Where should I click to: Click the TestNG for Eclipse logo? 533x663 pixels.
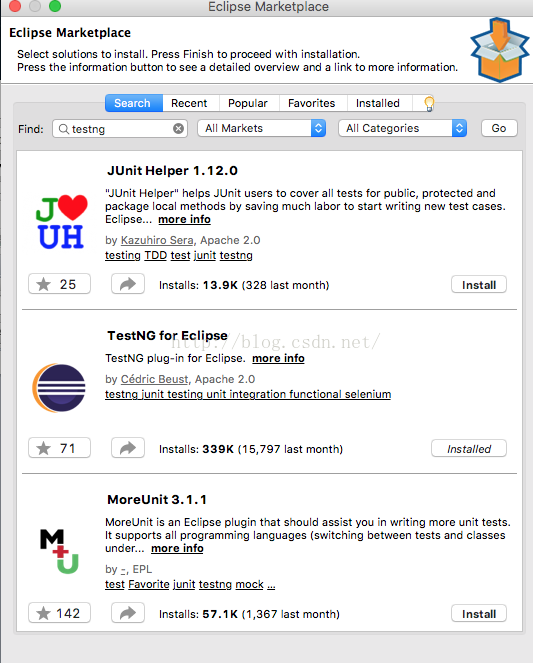tap(59, 388)
